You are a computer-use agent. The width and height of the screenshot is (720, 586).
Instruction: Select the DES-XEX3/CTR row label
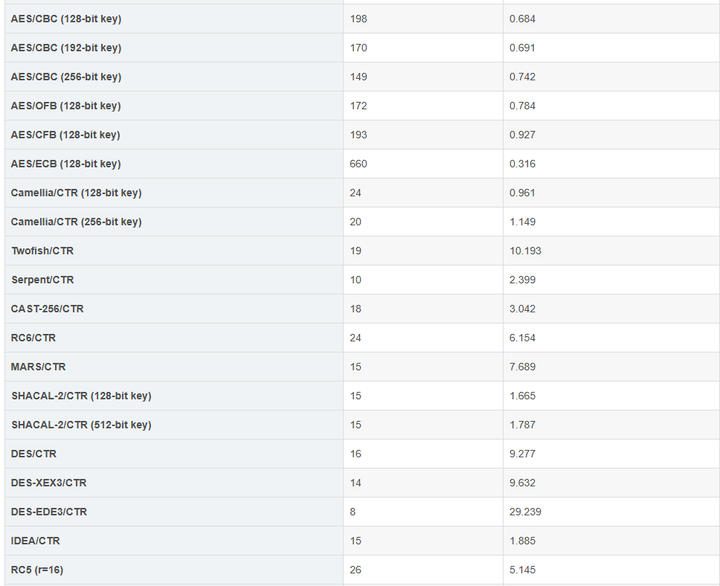(49, 483)
